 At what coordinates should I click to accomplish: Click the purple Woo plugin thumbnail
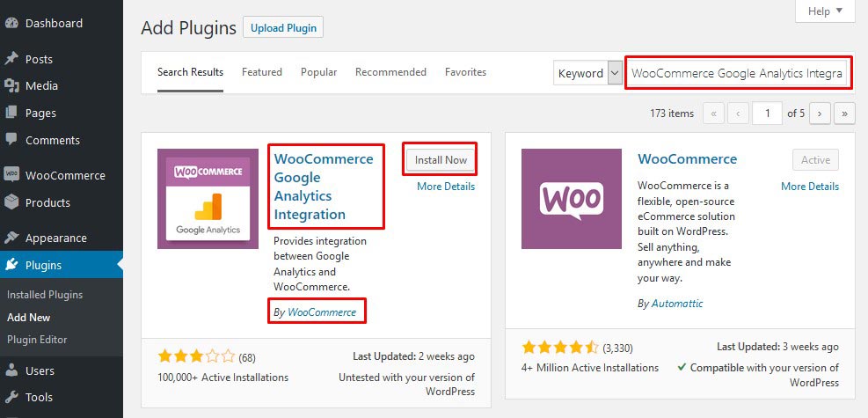pyautogui.click(x=572, y=199)
